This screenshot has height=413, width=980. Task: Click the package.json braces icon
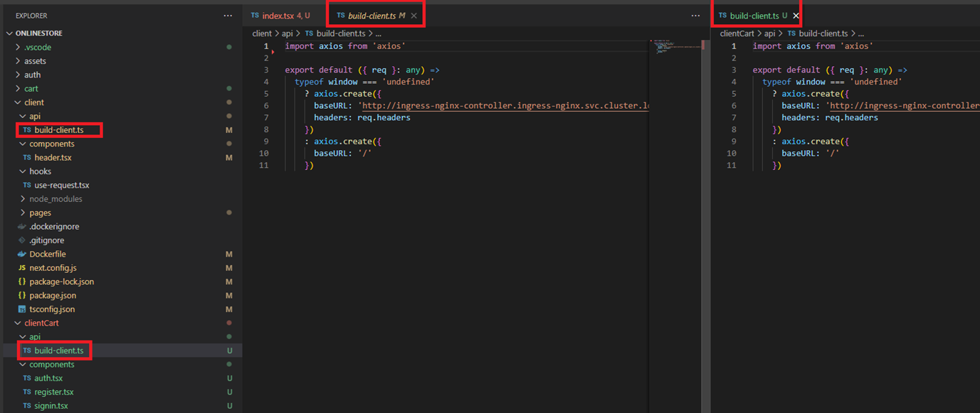22,296
